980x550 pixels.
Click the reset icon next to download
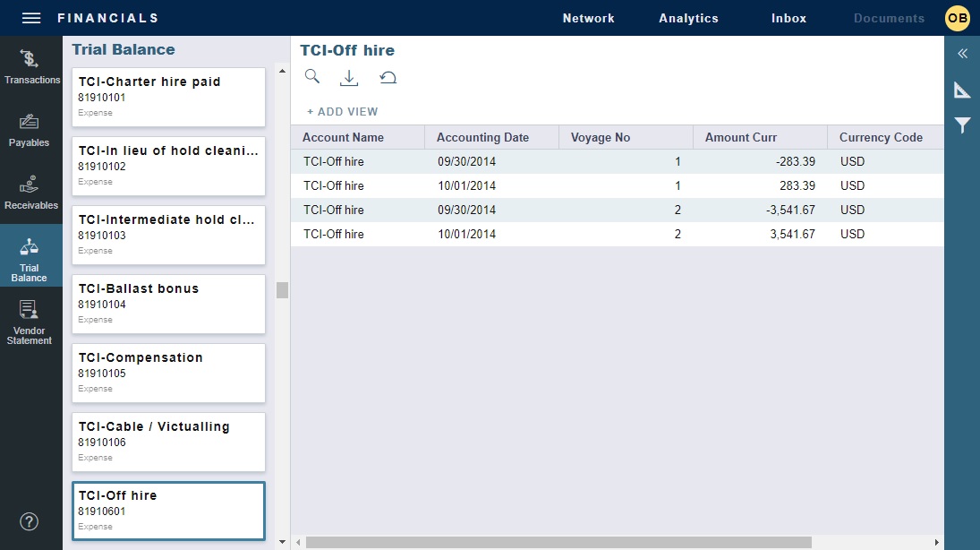387,77
